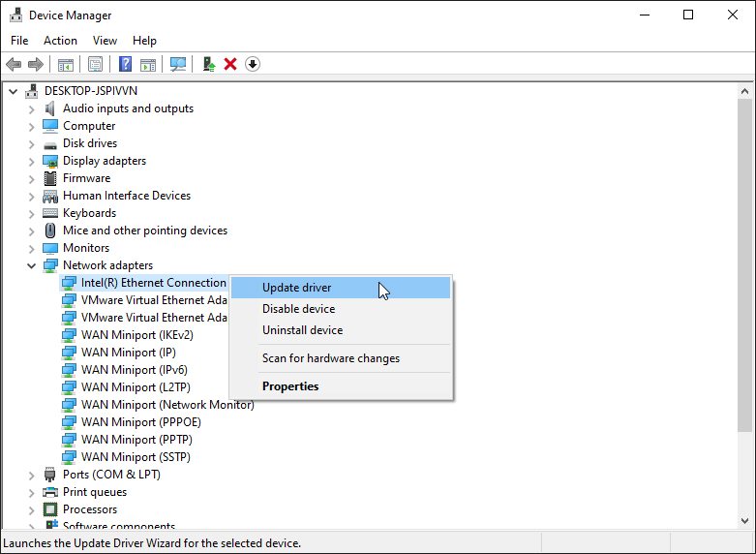
Task: Expand the Monitors node
Action: (31, 249)
